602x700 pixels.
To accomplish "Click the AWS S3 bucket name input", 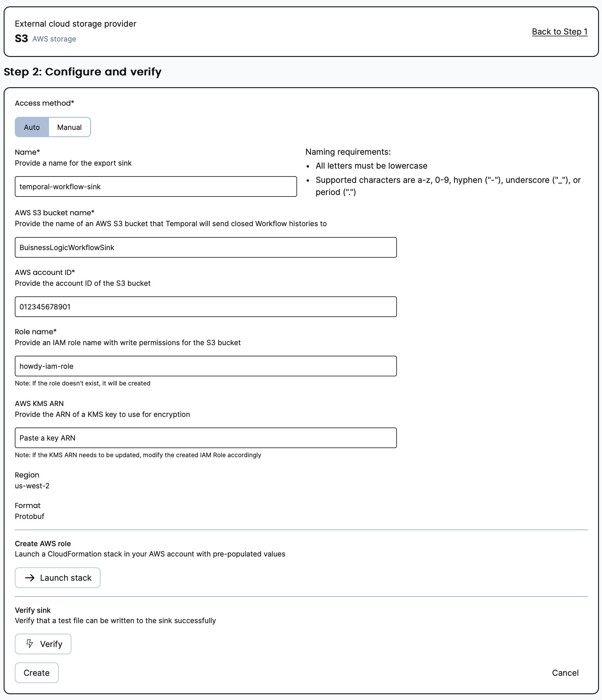I will (206, 247).
